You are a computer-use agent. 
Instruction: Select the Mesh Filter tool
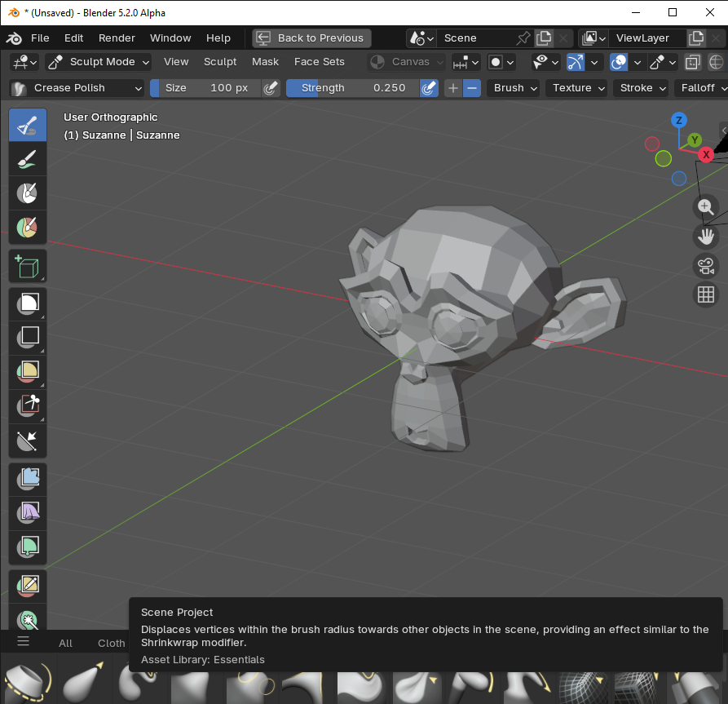[x=28, y=479]
